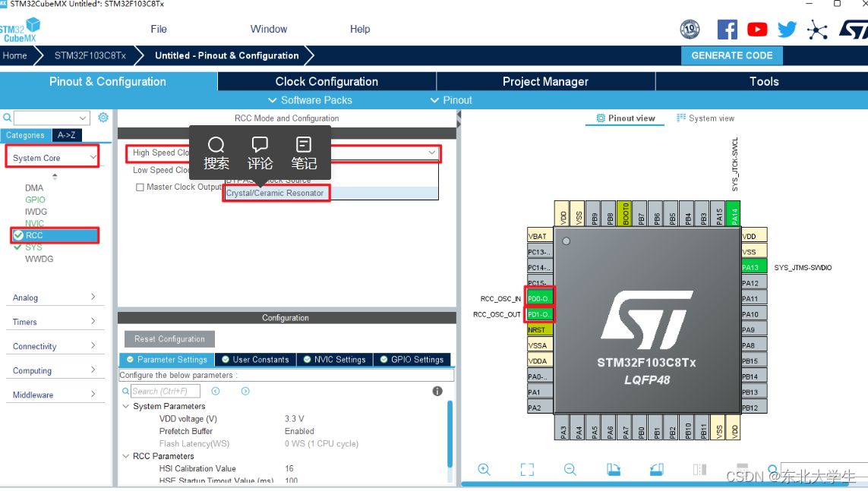Viewport: 868px width, 491px height.
Task: Collapse the RCC Parameters section
Action: click(125, 455)
